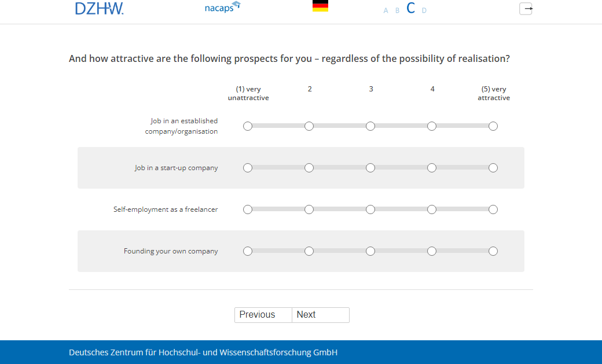Rate freelancer self-employment as very unattractive

tap(248, 209)
